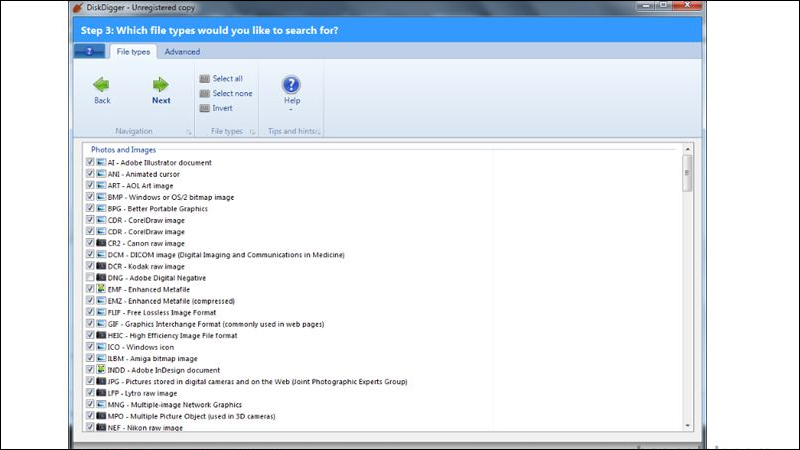Click the Select none label
The image size is (800, 450).
232,93
